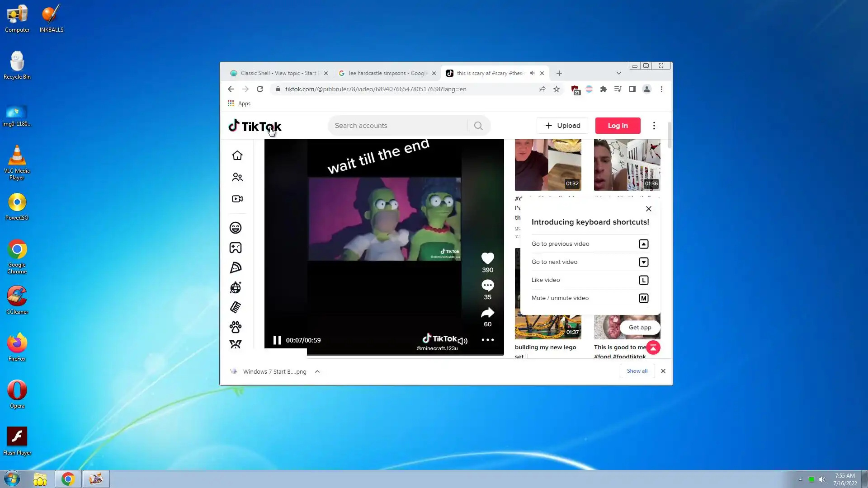The height and width of the screenshot is (488, 868).
Task: Click Show all downloads button
Action: tap(637, 371)
